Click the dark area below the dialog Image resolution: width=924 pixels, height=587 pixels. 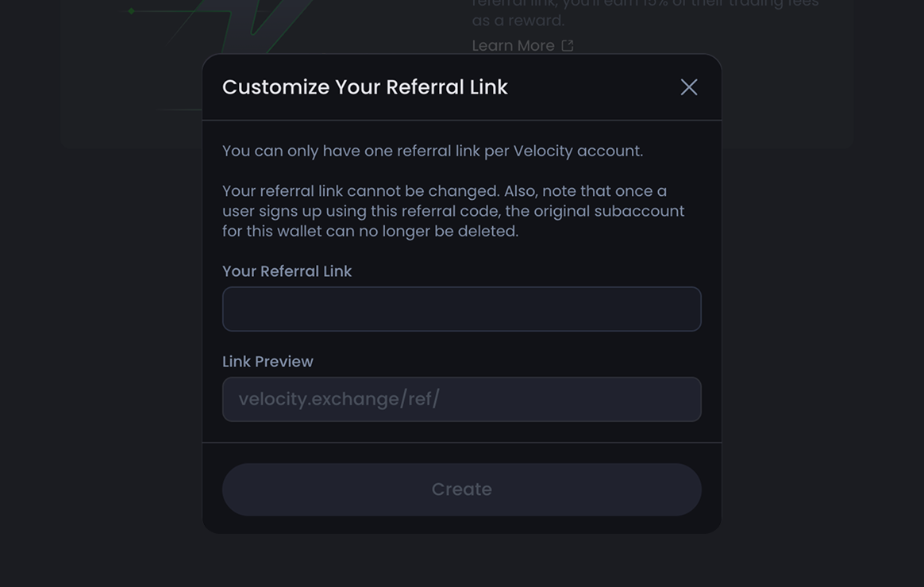(x=461, y=561)
